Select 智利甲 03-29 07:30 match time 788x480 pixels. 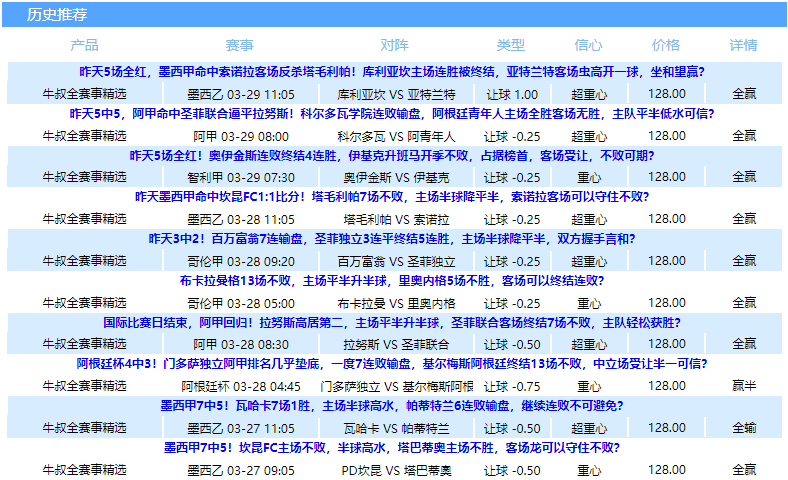coord(241,177)
